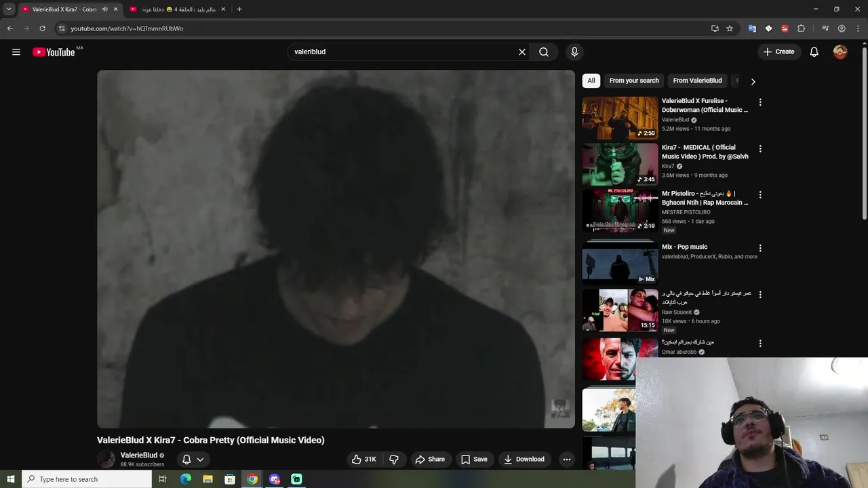
Task: Open the Chrome profile icon
Action: [842, 28]
